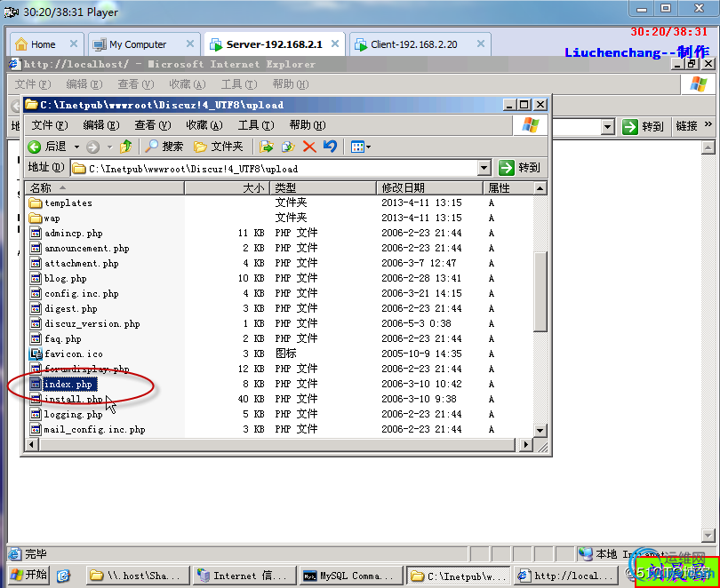The width and height of the screenshot is (720, 588).
Task: Expand Explorer address bar dropdown
Action: click(x=484, y=169)
